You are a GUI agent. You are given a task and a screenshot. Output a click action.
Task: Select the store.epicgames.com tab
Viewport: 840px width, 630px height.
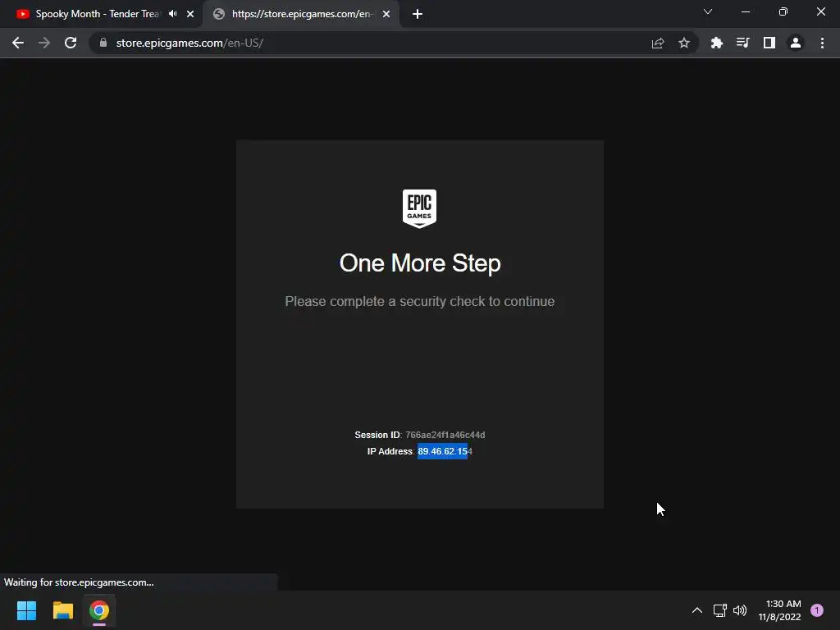300,14
